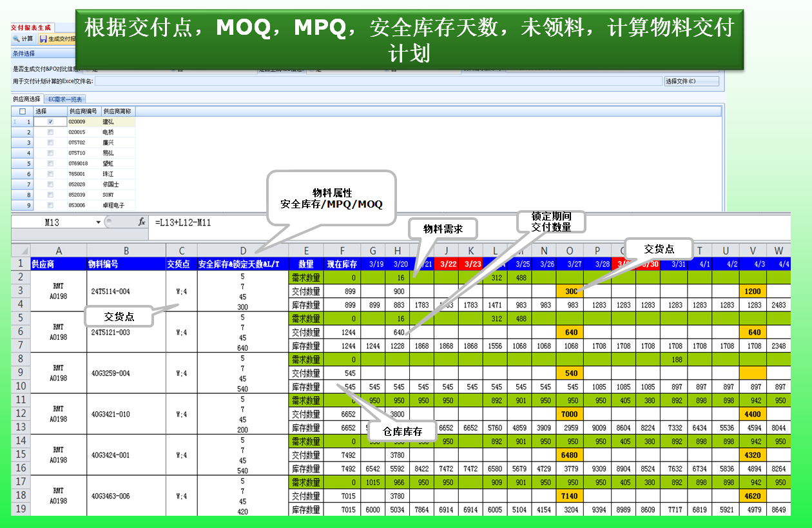
Task: Open the Name Box dropdown arrow
Action: [x=99, y=222]
